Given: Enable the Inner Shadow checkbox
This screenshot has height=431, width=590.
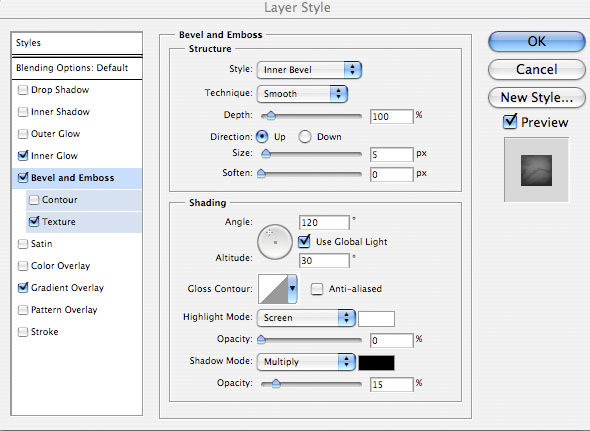Looking at the screenshot, I should tap(23, 112).
